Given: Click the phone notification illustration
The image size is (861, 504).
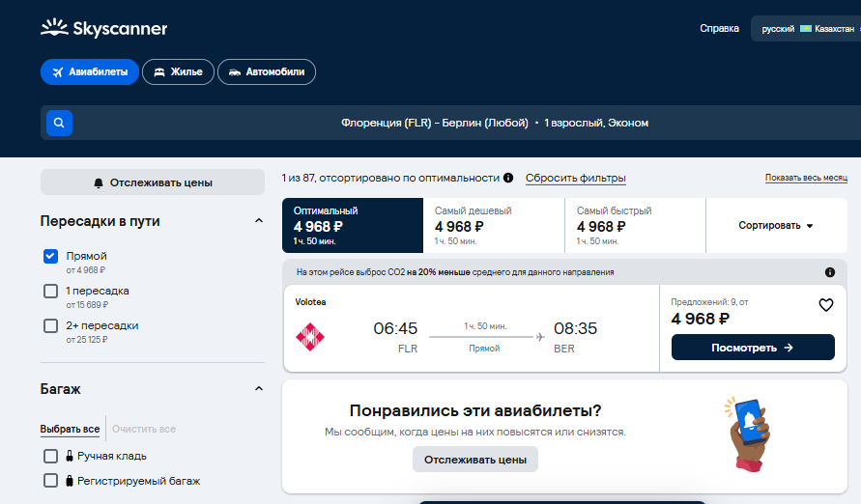Looking at the screenshot, I should [747, 434].
